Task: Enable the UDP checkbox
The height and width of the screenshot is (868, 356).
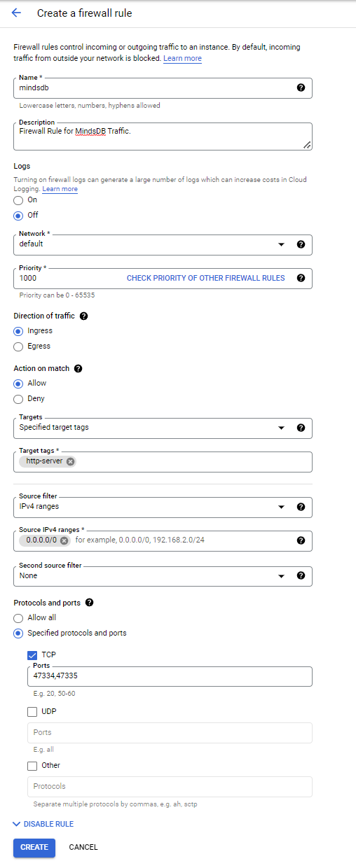Action: [32, 712]
